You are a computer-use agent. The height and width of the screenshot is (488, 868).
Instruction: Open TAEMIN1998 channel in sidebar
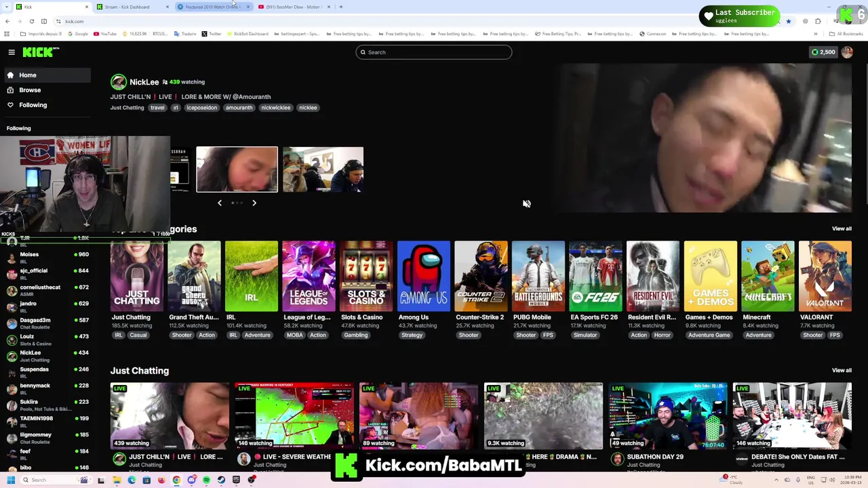tap(47, 421)
